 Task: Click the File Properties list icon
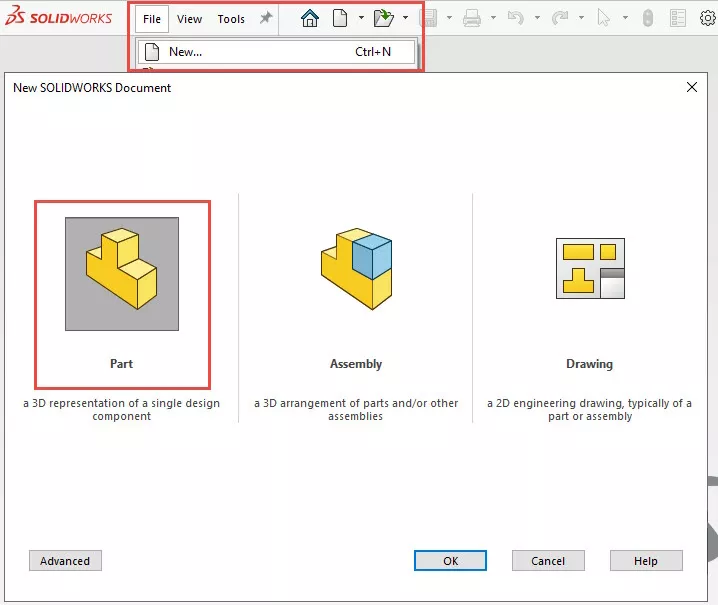(677, 18)
